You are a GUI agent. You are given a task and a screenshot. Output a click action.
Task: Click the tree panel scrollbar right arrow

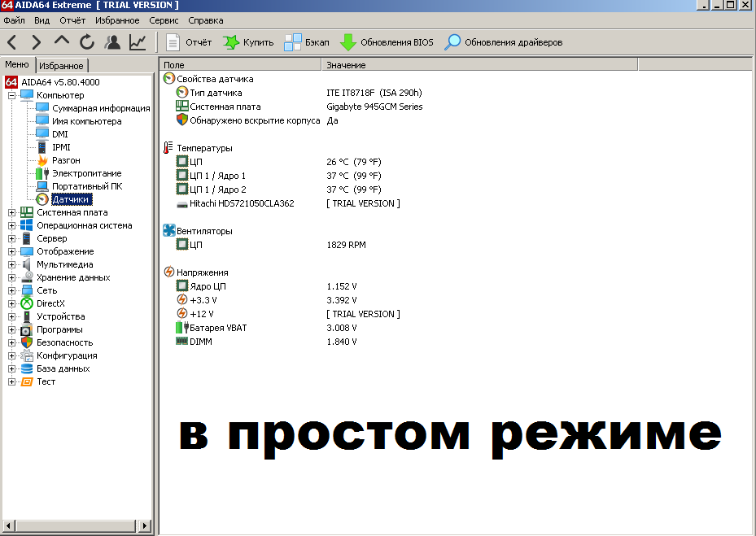(144, 525)
